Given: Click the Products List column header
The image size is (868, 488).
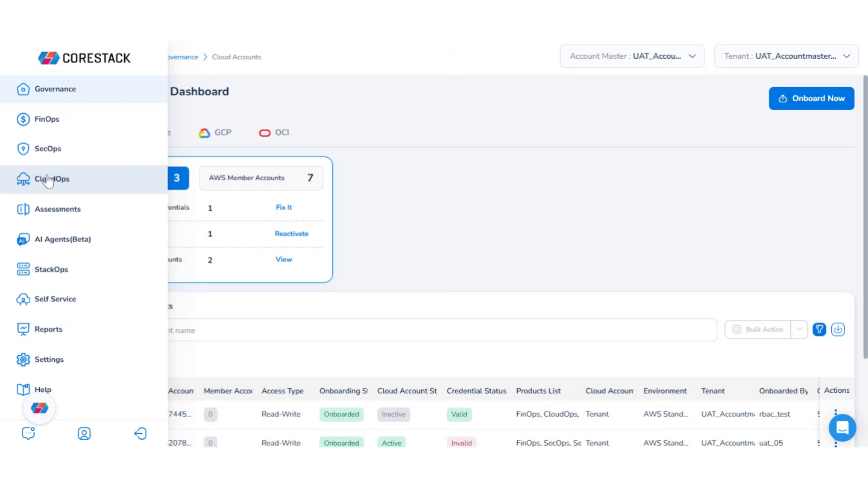Looking at the screenshot, I should pyautogui.click(x=538, y=391).
